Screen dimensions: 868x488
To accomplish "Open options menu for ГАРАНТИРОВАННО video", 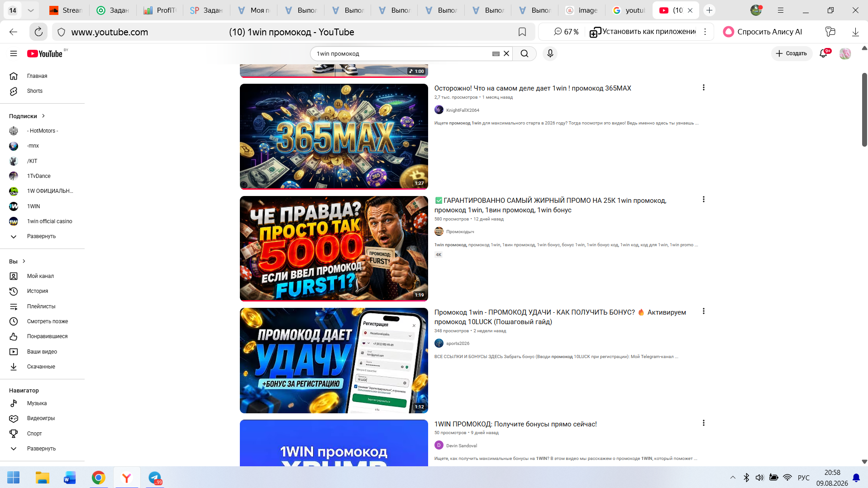I will point(703,199).
